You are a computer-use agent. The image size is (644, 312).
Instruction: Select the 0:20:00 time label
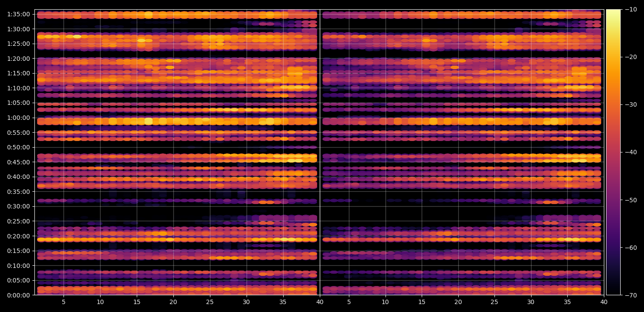(x=19, y=236)
